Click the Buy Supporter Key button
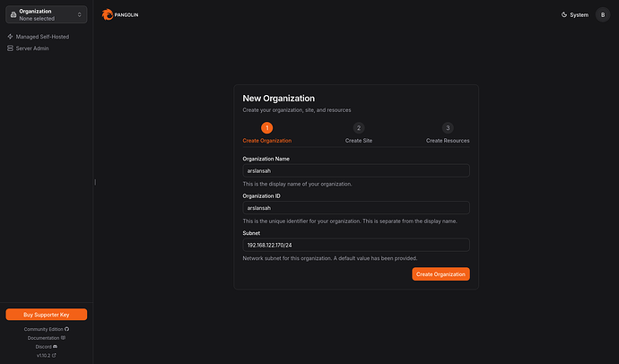619x364 pixels. pos(46,315)
